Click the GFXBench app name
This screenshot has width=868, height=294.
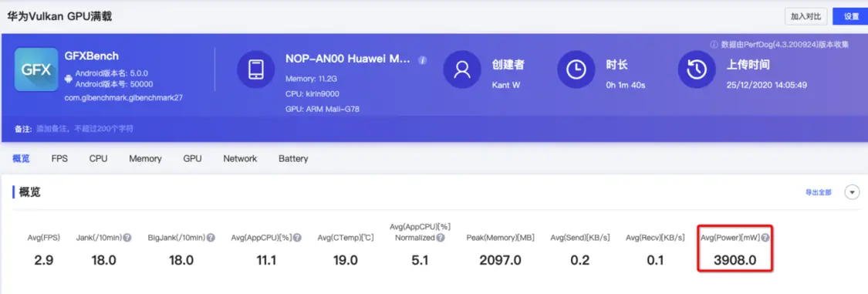(x=92, y=56)
